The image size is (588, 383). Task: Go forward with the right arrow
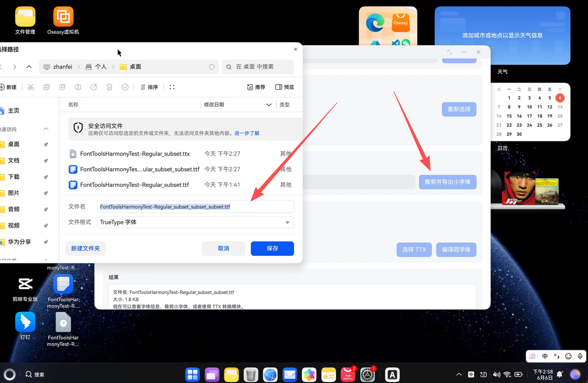pyautogui.click(x=15, y=67)
